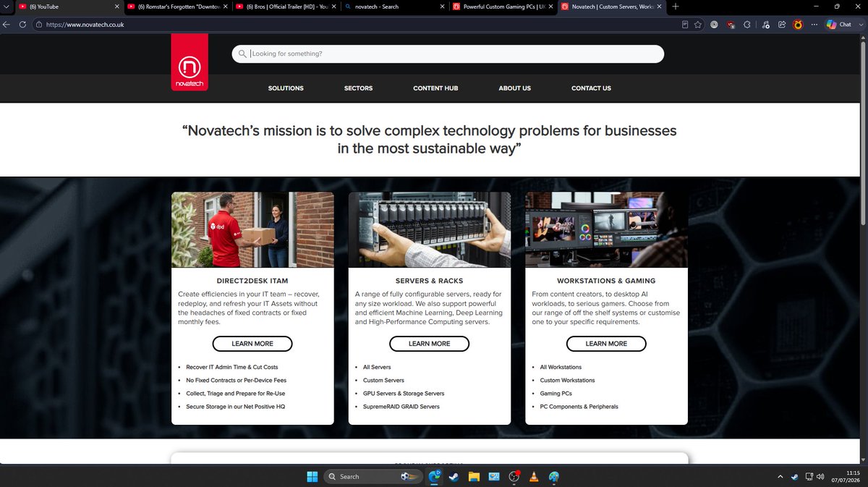Expand the tab list dropdown arrow
The height and width of the screenshot is (487, 868).
pos(7,7)
